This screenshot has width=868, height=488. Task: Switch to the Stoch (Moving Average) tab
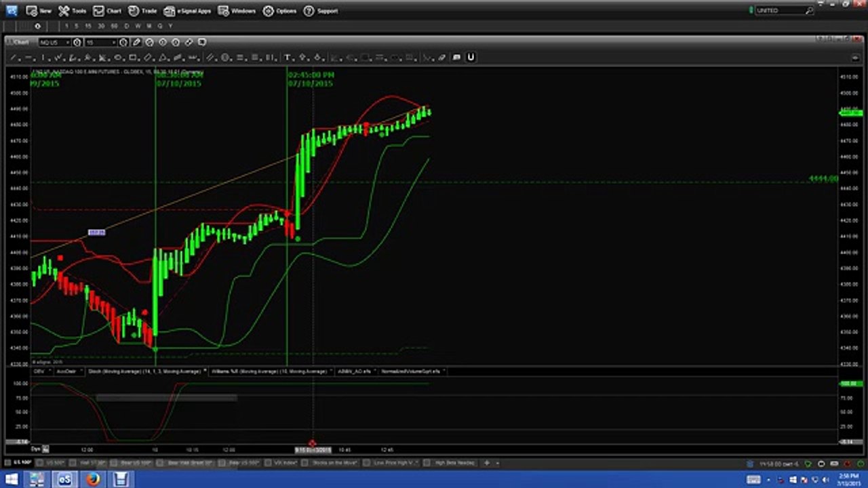tap(146, 371)
